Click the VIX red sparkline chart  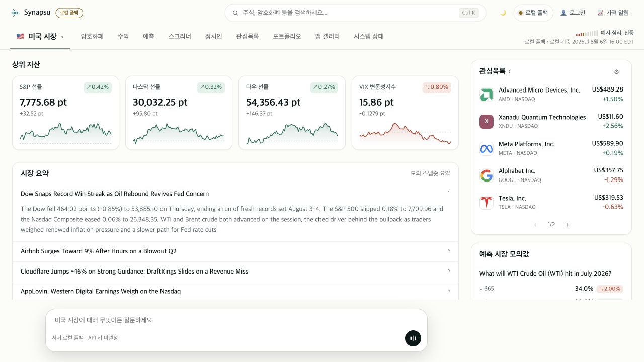pyautogui.click(x=405, y=133)
